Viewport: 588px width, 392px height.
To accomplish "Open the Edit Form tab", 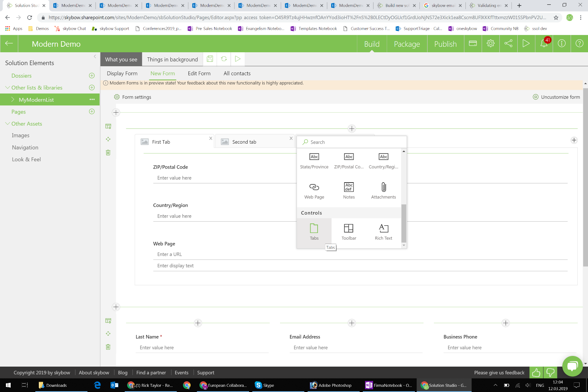I will [199, 74].
